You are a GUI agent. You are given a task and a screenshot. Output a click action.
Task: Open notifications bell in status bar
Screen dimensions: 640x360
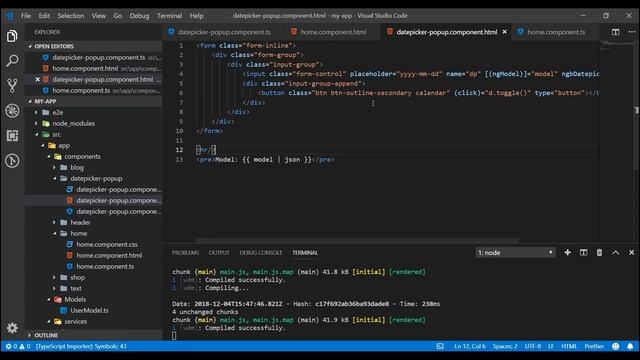click(x=630, y=346)
